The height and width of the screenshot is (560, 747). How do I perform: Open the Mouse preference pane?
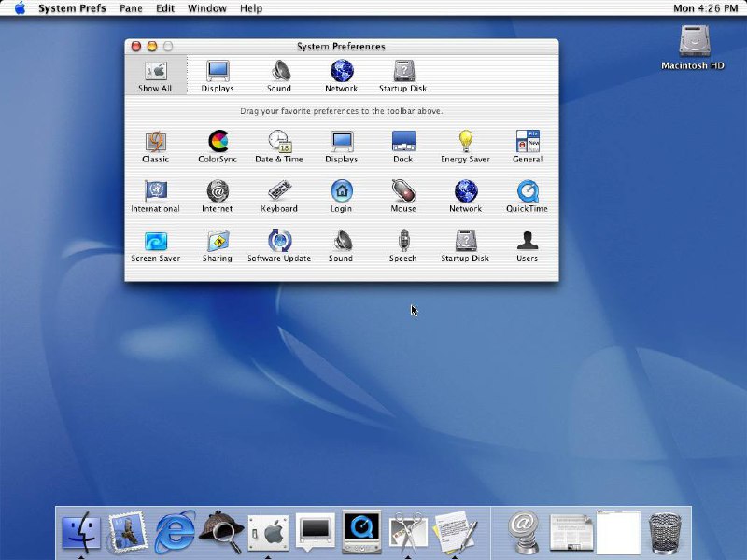(403, 196)
